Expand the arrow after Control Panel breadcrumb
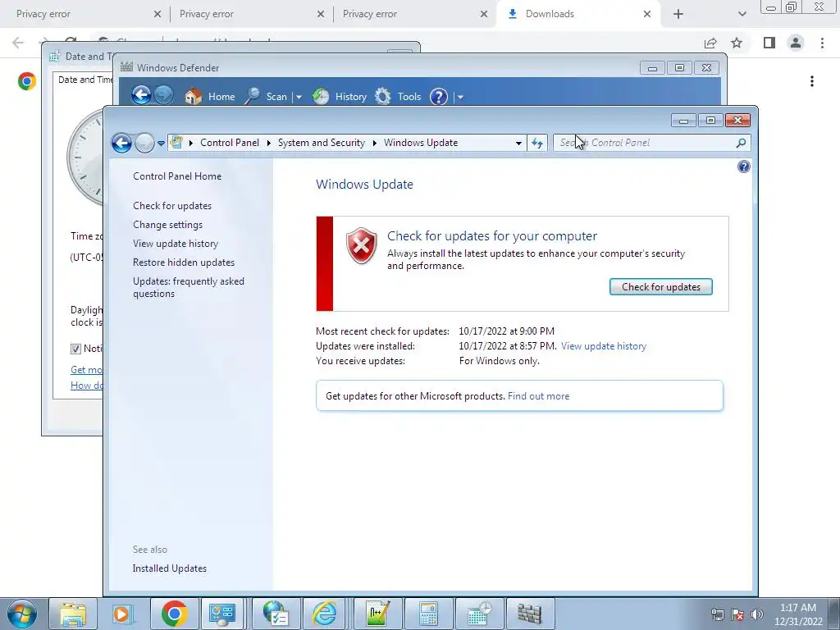 pos(268,143)
